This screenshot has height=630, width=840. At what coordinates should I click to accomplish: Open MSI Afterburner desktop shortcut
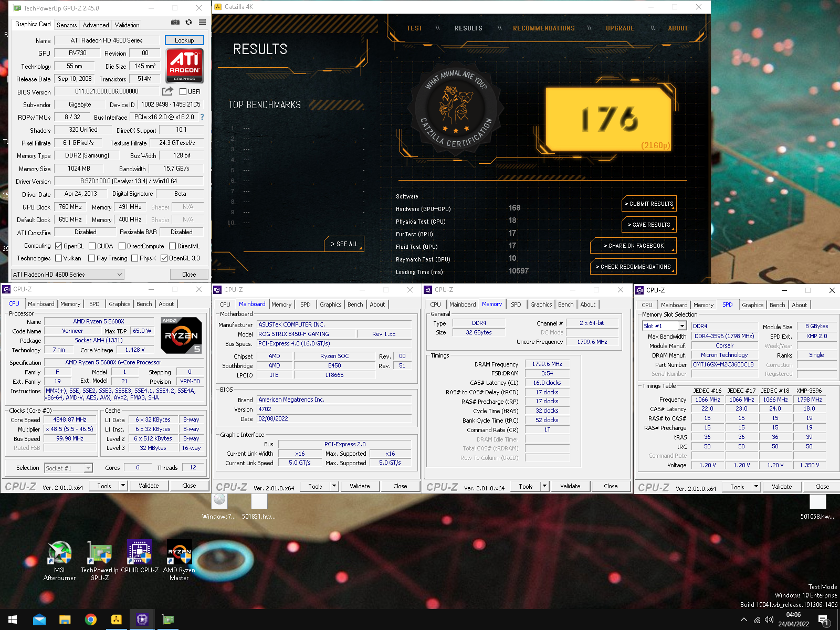pyautogui.click(x=59, y=561)
